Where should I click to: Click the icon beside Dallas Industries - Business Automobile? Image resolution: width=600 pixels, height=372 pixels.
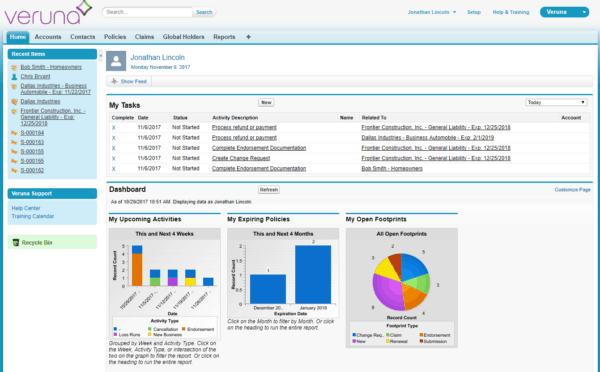click(14, 86)
